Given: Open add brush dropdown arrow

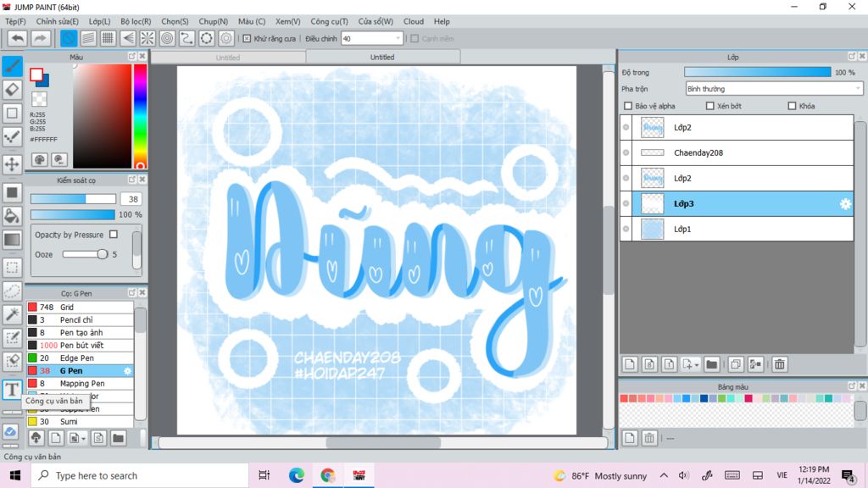Looking at the screenshot, I should (83, 439).
